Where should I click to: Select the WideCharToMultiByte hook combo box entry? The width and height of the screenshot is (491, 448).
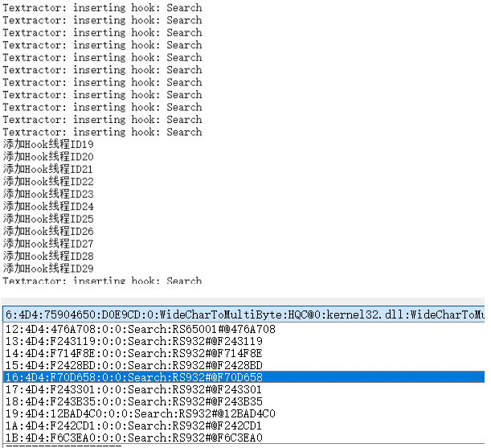[x=243, y=314]
